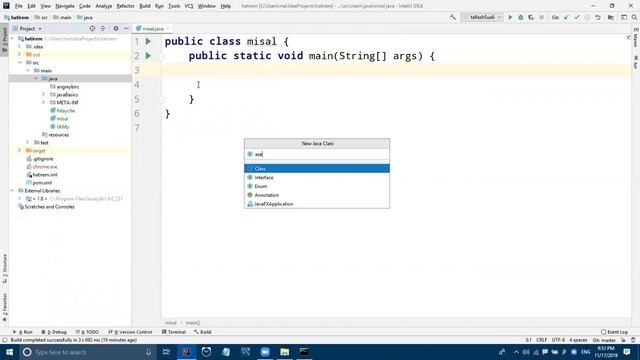The height and width of the screenshot is (360, 640).
Task: Open Zoom app from taskbar
Action: click(265, 352)
